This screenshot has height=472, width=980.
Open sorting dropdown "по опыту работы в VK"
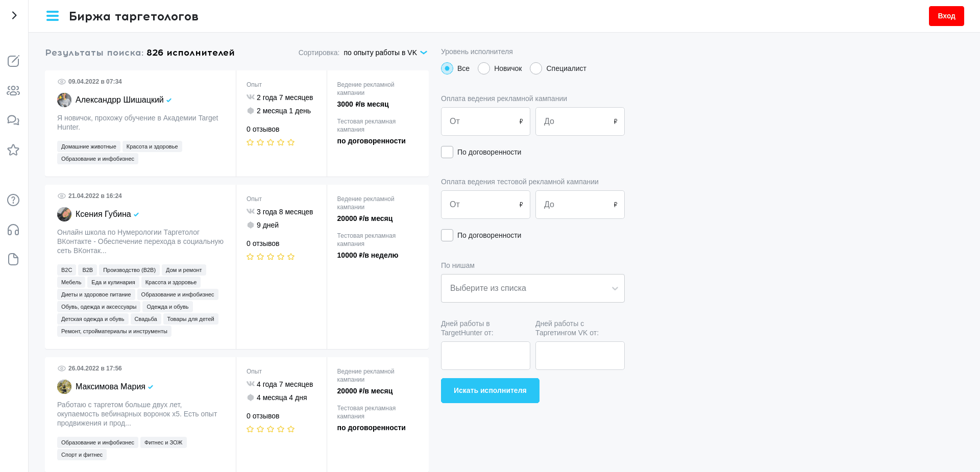pyautogui.click(x=385, y=53)
